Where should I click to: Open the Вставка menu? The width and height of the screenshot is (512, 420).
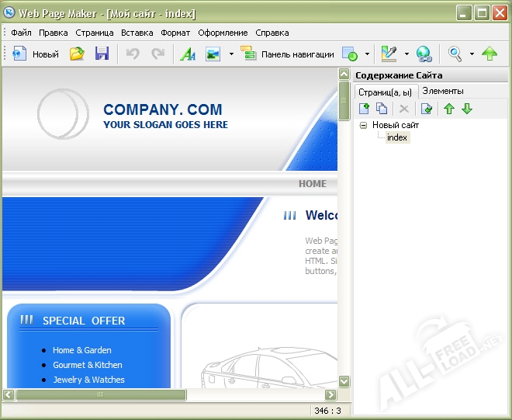tap(137, 33)
